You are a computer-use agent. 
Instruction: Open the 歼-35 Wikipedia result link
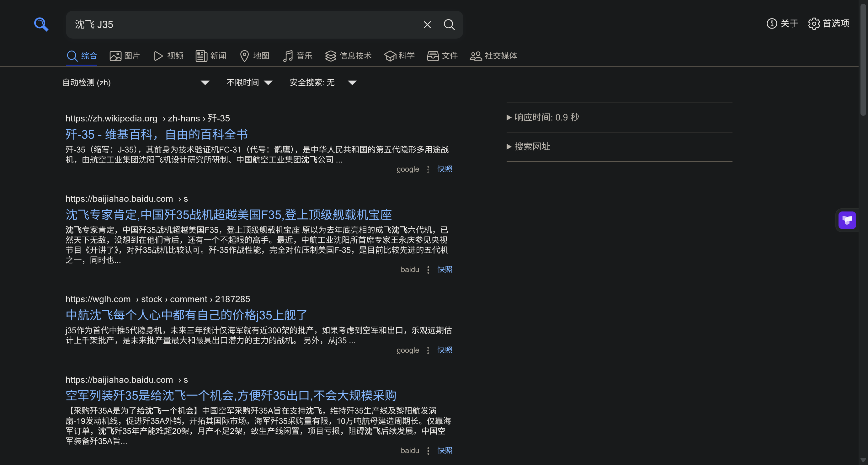157,134
